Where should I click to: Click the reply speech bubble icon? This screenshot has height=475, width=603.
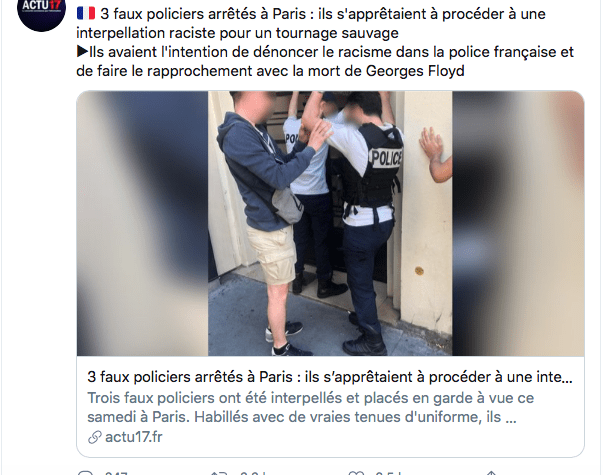point(85,473)
